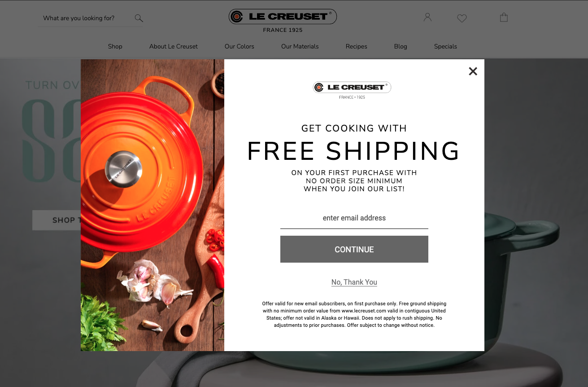The height and width of the screenshot is (387, 588).
Task: Open the Shop menu
Action: tap(115, 46)
